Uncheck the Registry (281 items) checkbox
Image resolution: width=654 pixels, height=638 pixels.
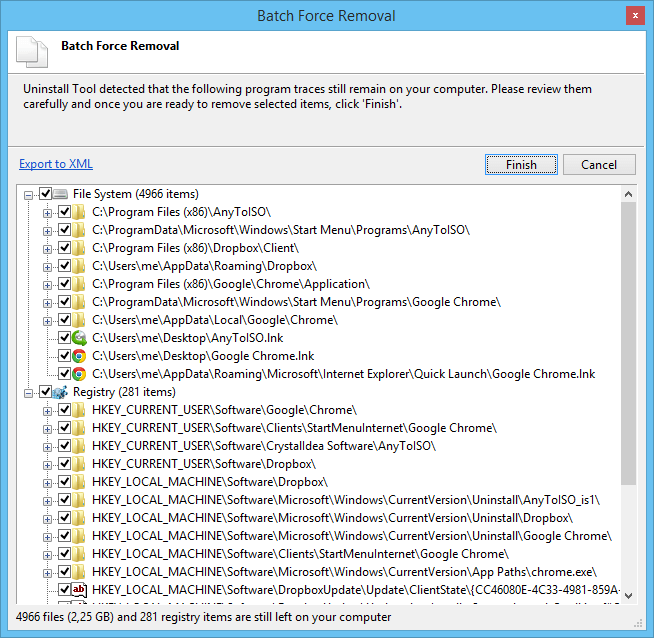45,392
